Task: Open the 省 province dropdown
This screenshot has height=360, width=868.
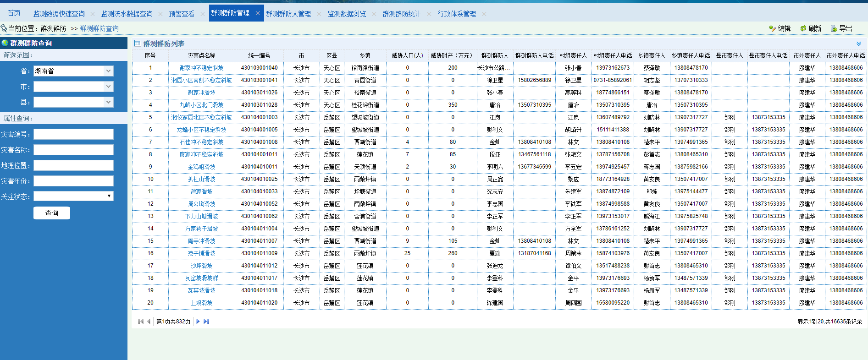Action: (x=108, y=71)
